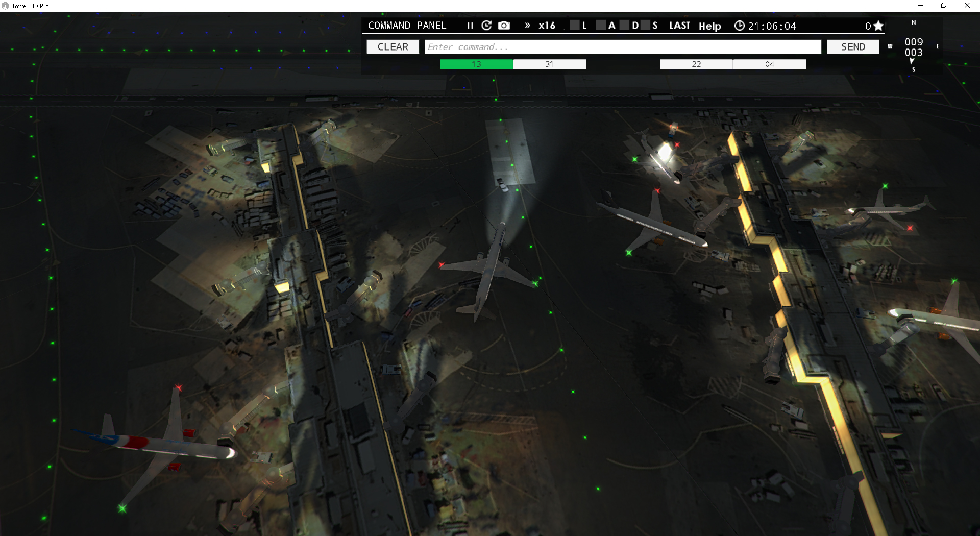Pause the simulation
Screen dimensions: 980x536
point(470,26)
